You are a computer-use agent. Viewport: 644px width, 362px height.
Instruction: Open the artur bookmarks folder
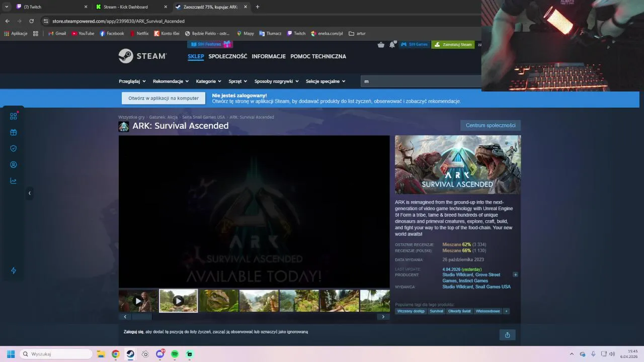point(357,34)
